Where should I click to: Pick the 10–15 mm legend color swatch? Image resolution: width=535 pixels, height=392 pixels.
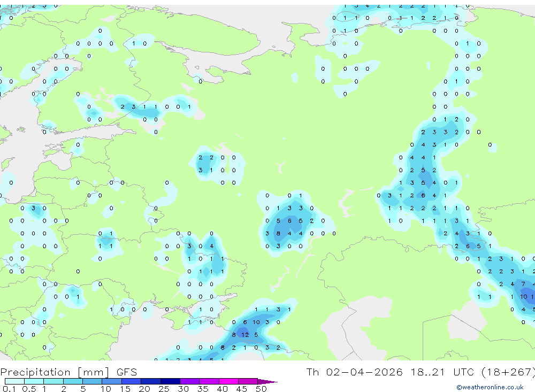tap(112, 381)
